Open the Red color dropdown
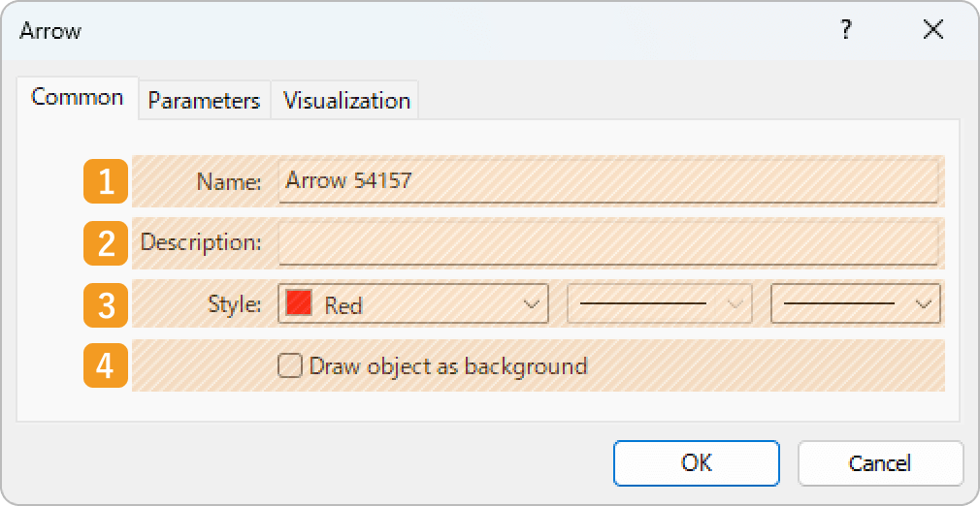This screenshot has height=506, width=980. (413, 304)
